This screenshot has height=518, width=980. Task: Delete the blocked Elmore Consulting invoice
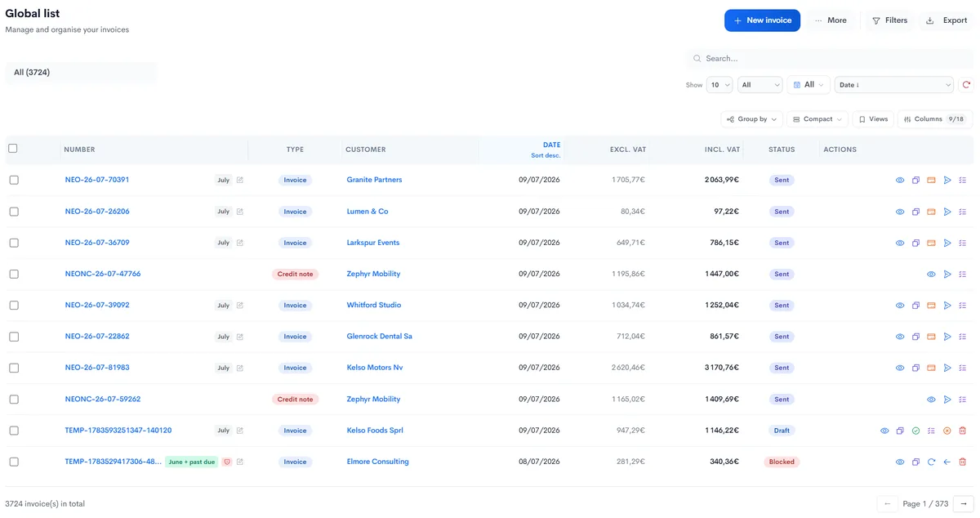(963, 462)
